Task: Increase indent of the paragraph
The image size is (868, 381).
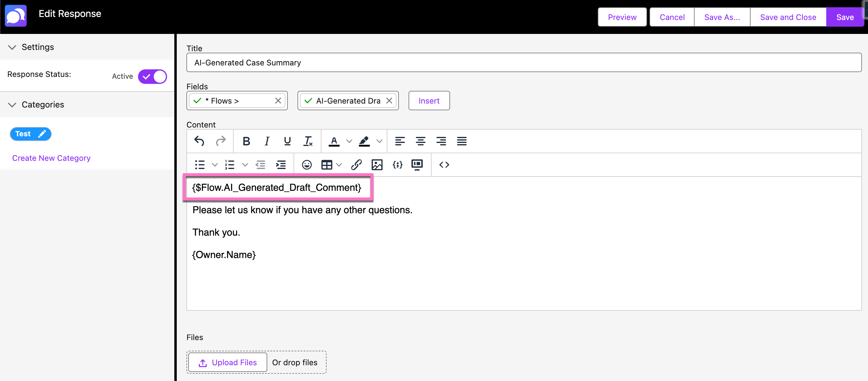Action: (x=281, y=164)
